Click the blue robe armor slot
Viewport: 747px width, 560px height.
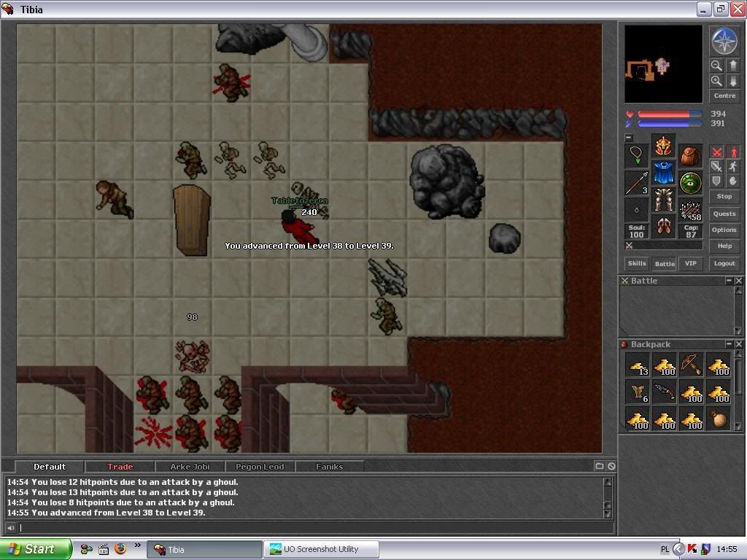pyautogui.click(x=663, y=173)
